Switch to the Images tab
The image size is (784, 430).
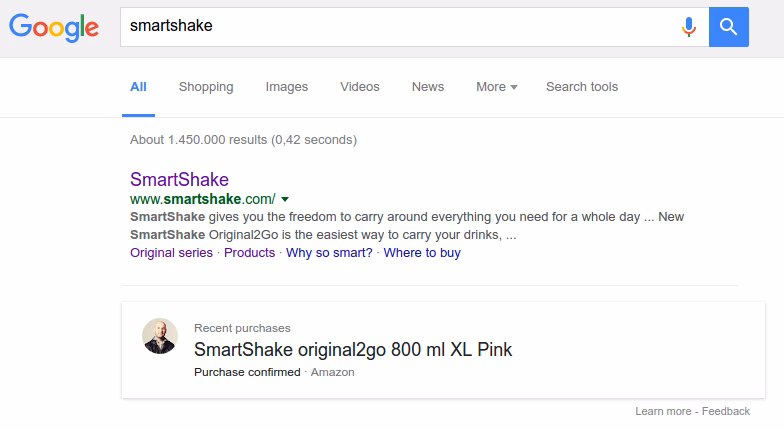click(x=287, y=87)
